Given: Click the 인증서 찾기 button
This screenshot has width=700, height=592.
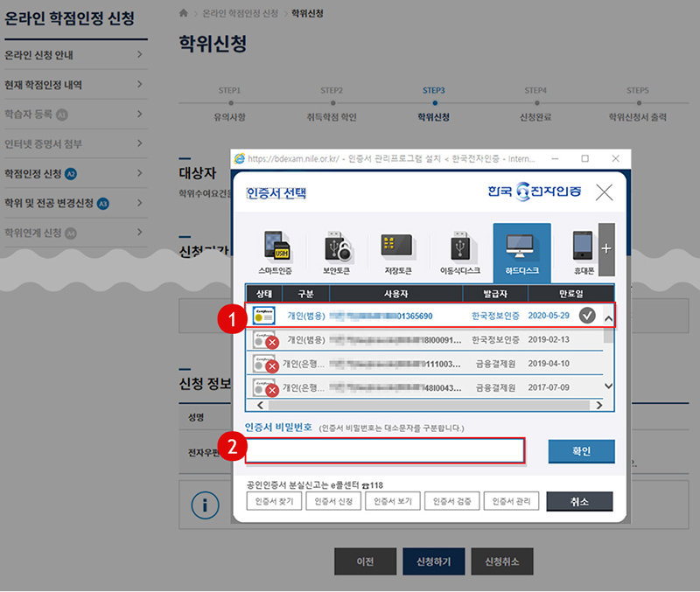Looking at the screenshot, I should 275,501.
